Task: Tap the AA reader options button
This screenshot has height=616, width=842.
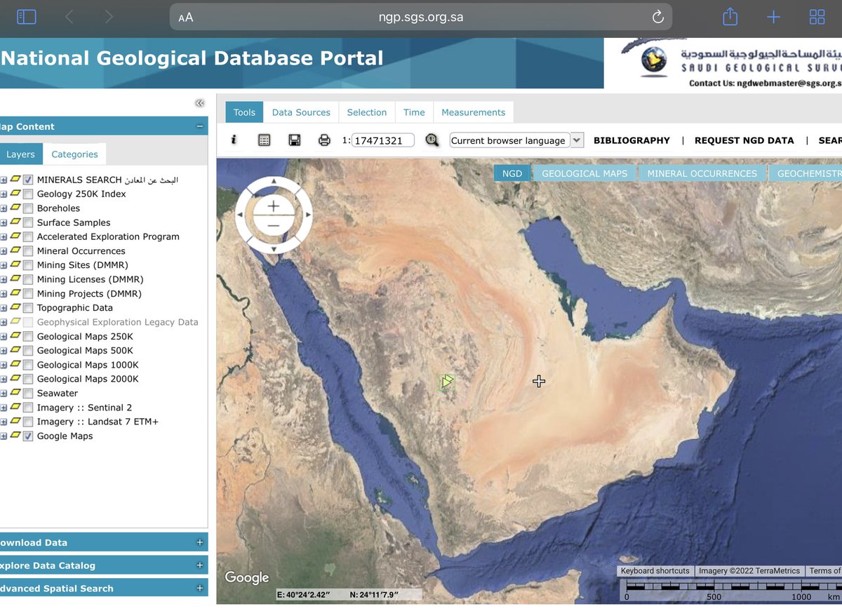Action: click(x=185, y=18)
